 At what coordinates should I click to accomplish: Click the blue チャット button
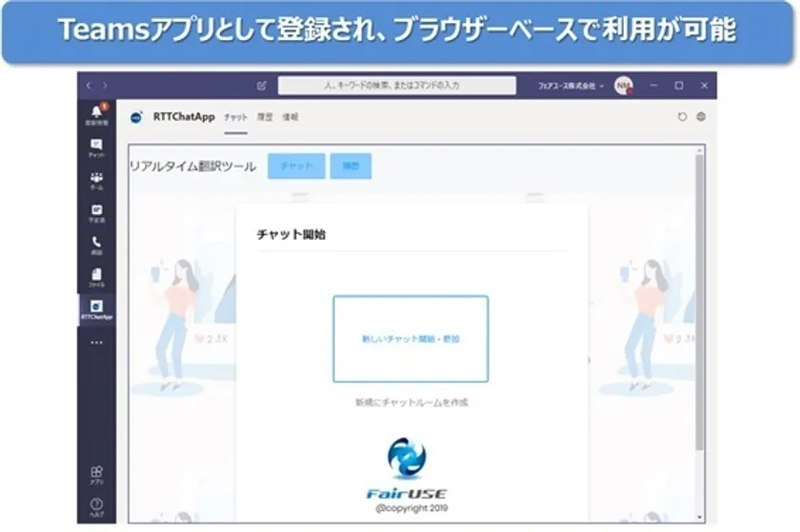(296, 166)
